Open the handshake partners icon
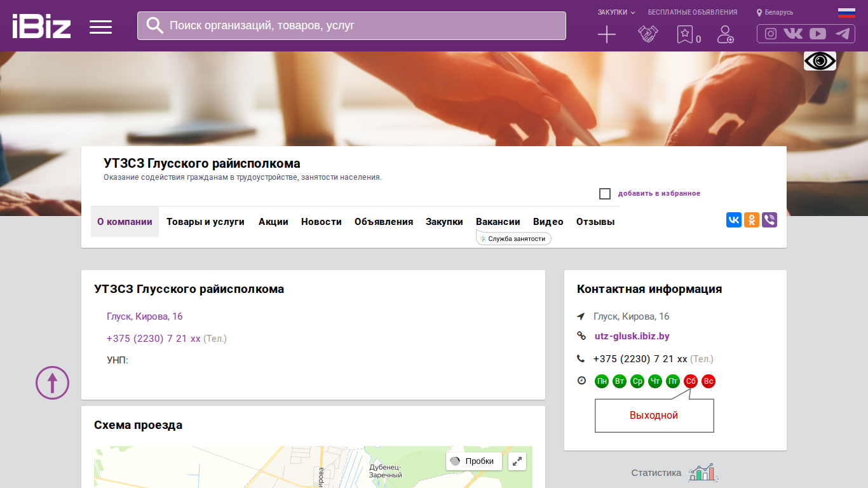This screenshot has height=488, width=868. pyautogui.click(x=648, y=34)
